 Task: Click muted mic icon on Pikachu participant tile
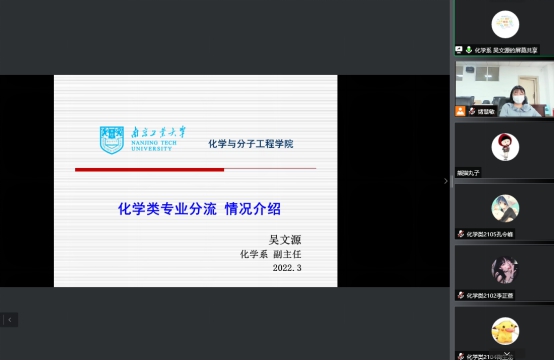point(461,356)
